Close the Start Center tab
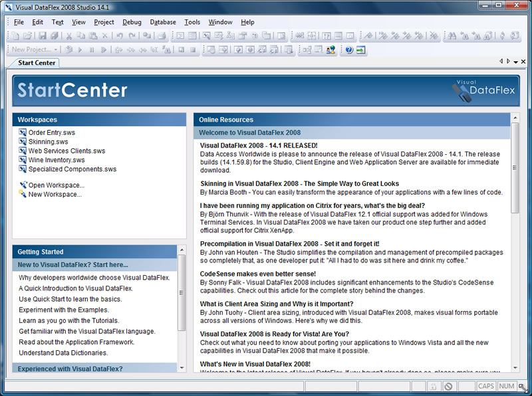 (523, 61)
